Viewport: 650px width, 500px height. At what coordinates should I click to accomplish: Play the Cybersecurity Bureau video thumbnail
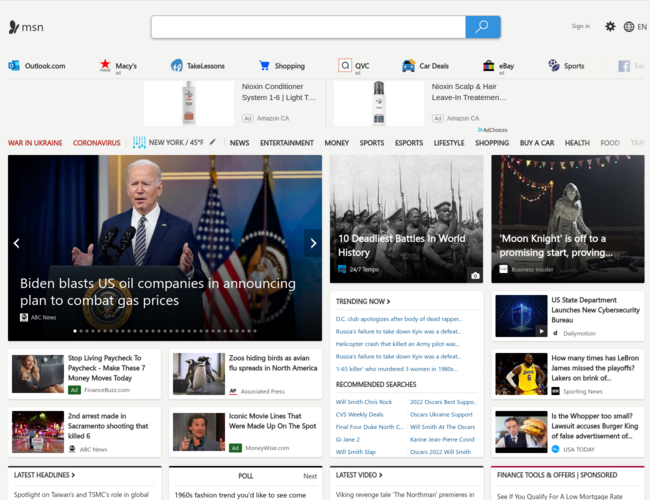541,331
